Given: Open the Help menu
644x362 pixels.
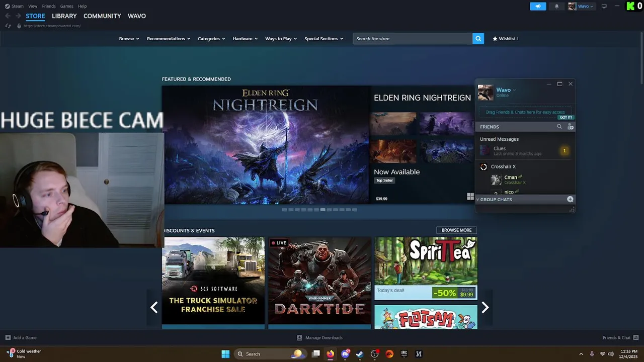Looking at the screenshot, I should point(83,6).
